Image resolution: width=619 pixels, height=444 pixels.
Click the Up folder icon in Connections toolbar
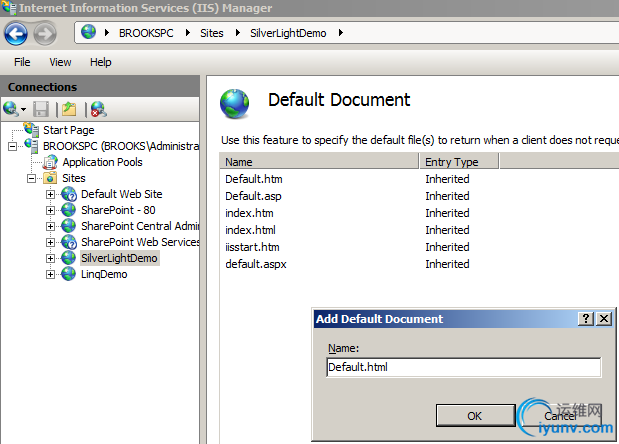click(69, 109)
